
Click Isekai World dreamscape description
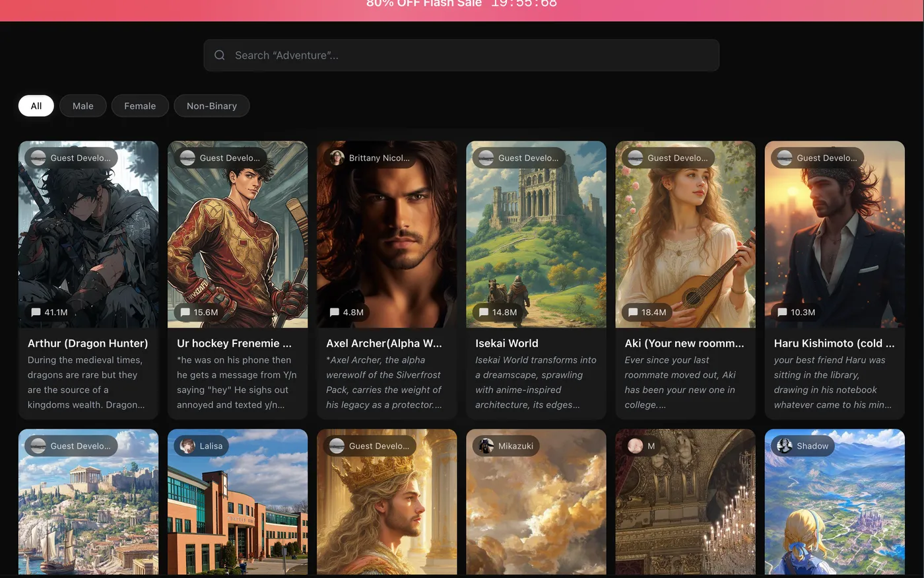click(x=536, y=382)
